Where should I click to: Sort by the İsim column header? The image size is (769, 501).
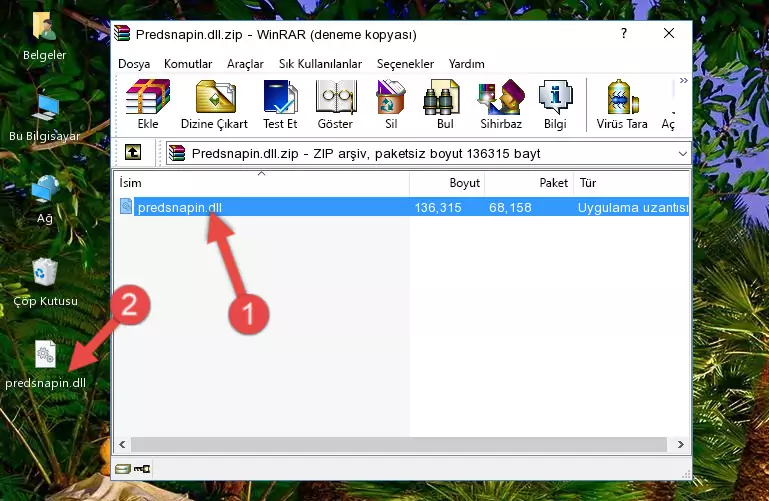pos(262,183)
